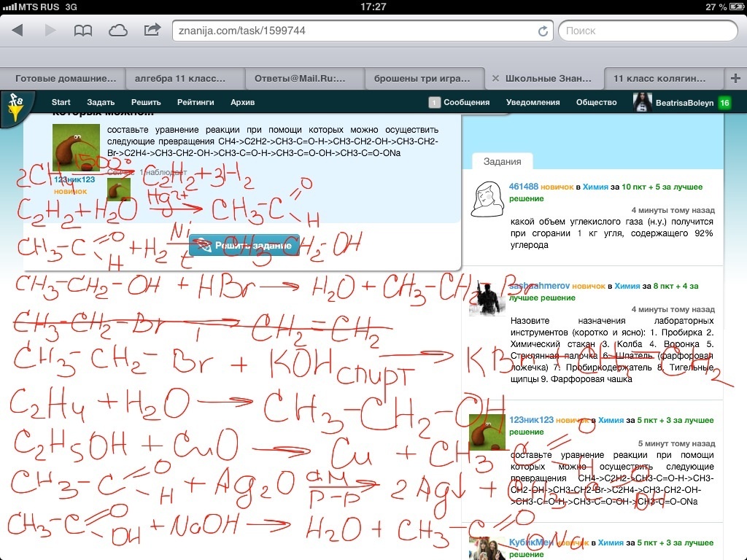Tap the Safari back arrow
The height and width of the screenshot is (560, 747).
coord(18,31)
